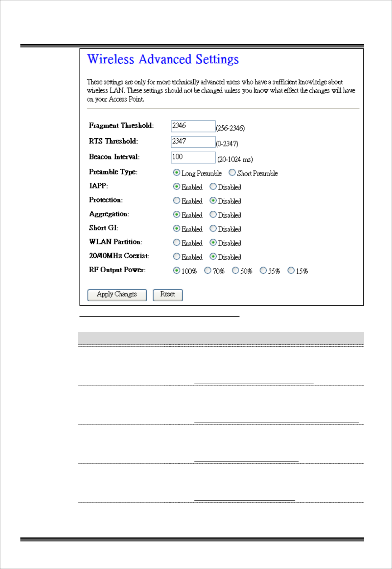Choose Enabled for Short GI

176,229
